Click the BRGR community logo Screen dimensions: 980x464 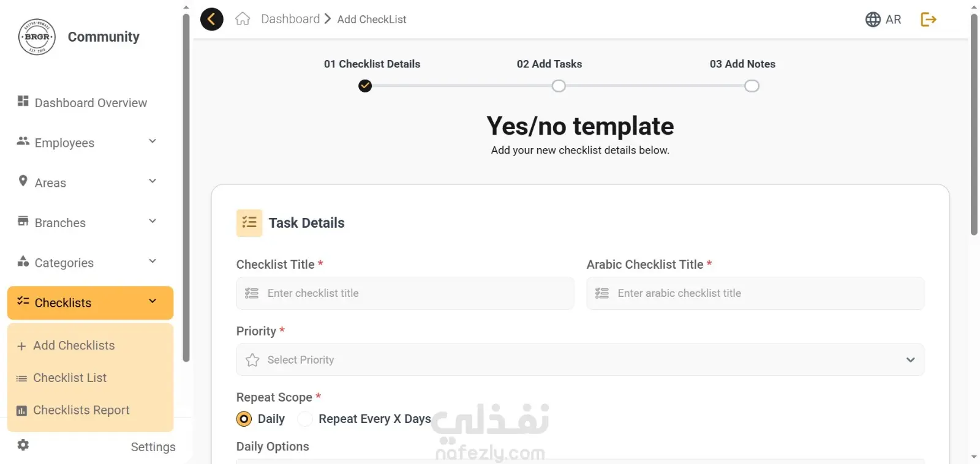coord(37,37)
